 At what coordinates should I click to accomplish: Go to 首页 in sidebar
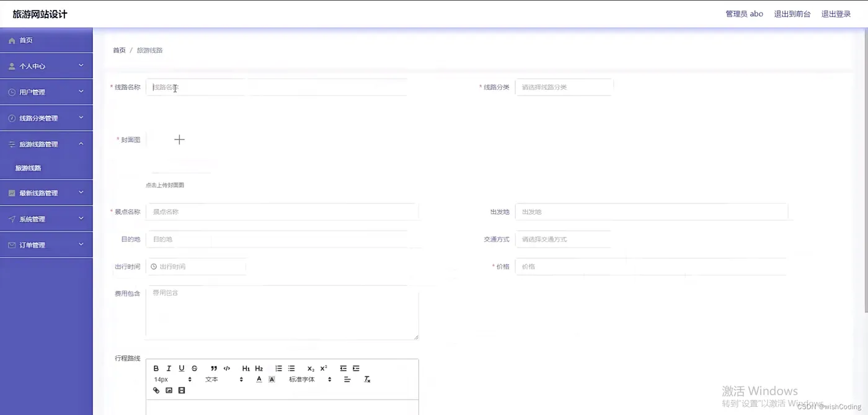pos(46,40)
